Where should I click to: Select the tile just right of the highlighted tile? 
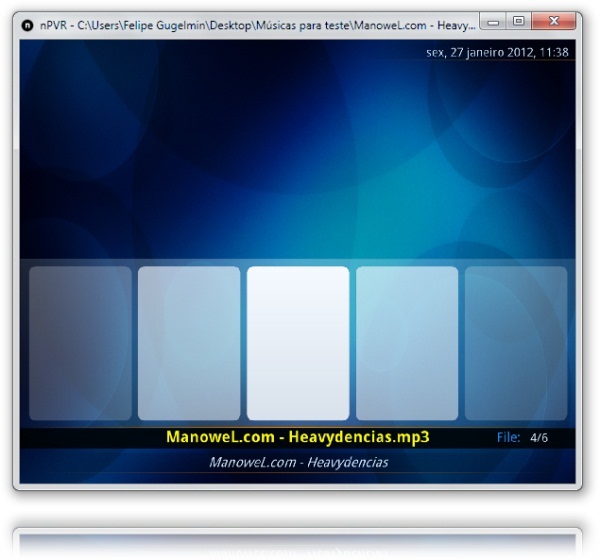(407, 343)
